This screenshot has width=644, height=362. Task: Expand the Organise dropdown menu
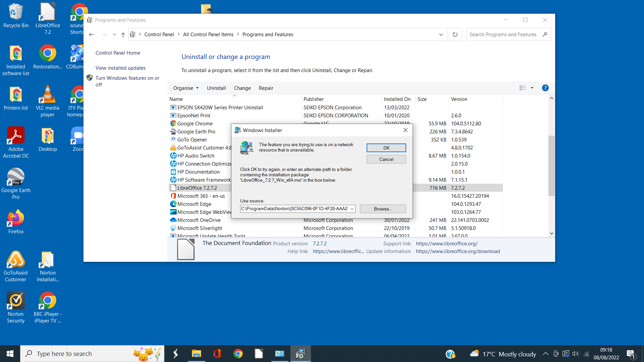186,88
